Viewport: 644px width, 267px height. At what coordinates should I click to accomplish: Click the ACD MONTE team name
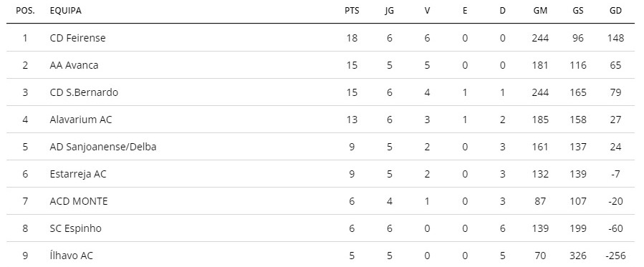point(79,201)
